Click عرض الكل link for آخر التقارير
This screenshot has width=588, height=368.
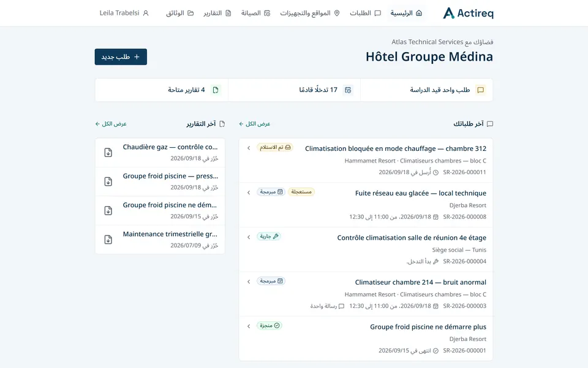[x=111, y=124]
